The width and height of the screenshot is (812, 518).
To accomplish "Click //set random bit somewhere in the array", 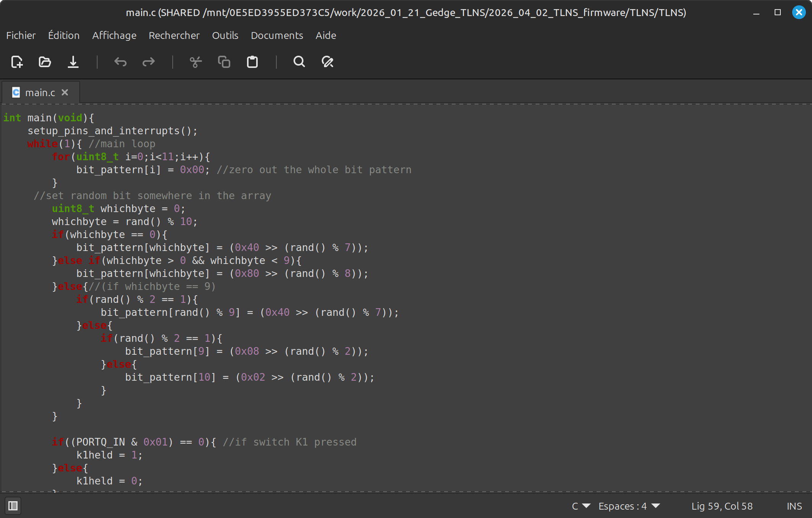I will point(152,196).
